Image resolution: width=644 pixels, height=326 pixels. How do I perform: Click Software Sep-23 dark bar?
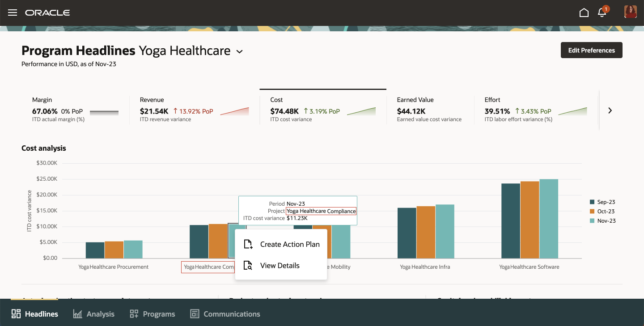tap(511, 221)
